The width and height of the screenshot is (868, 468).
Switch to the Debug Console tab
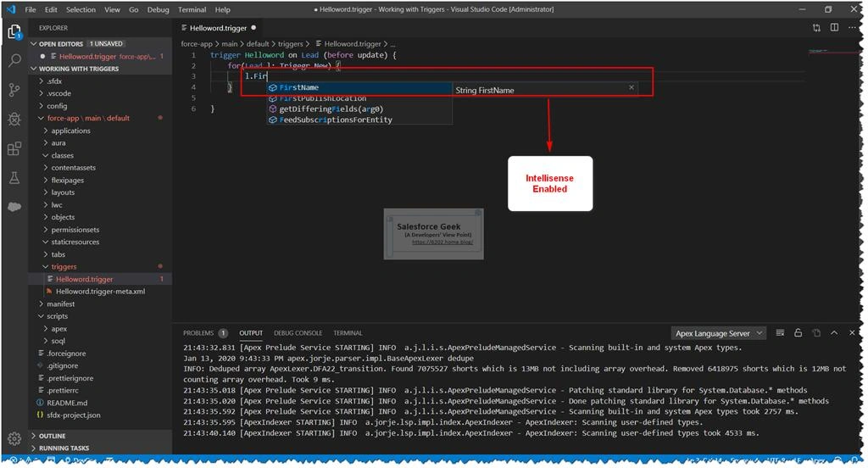pyautogui.click(x=298, y=333)
